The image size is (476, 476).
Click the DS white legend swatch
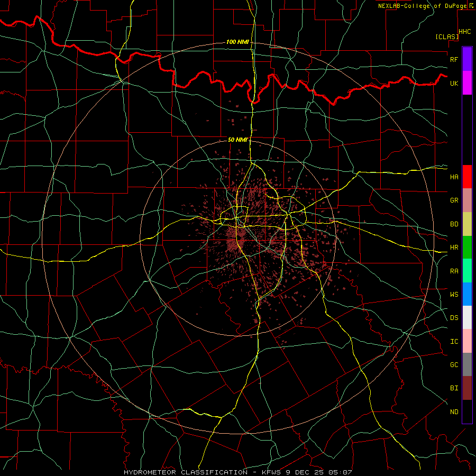tap(467, 317)
